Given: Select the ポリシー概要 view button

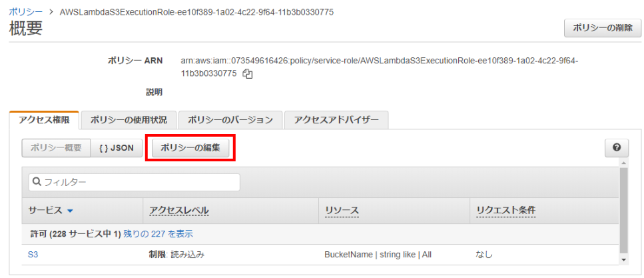Looking at the screenshot, I should 56,148.
